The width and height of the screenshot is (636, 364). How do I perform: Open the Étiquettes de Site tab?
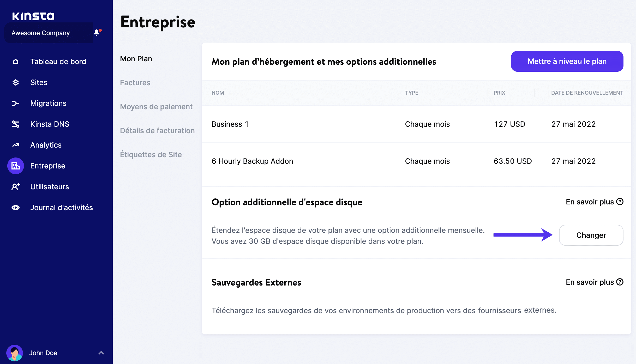(151, 154)
